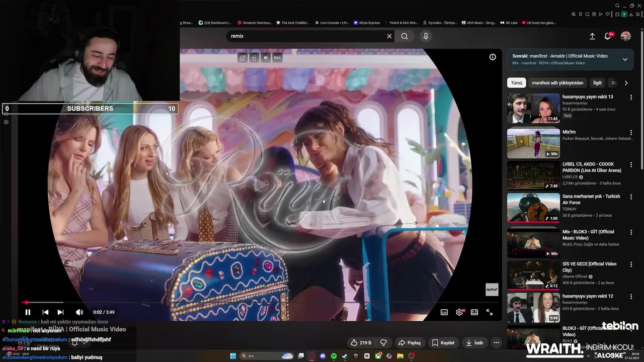Screen dimensions: 644x362
Task: Click the overlay pop-out window icon
Action: [243, 58]
